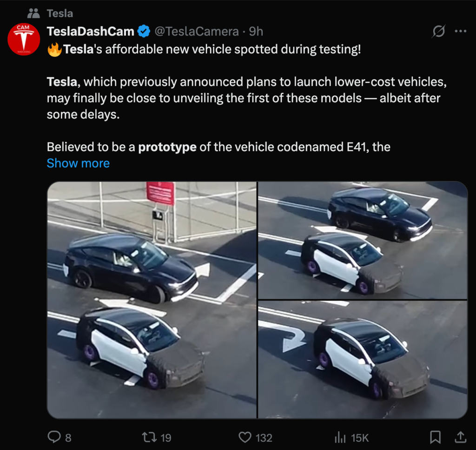The image size is (476, 450).
Task: Open the 9h timestamp link
Action: (256, 31)
